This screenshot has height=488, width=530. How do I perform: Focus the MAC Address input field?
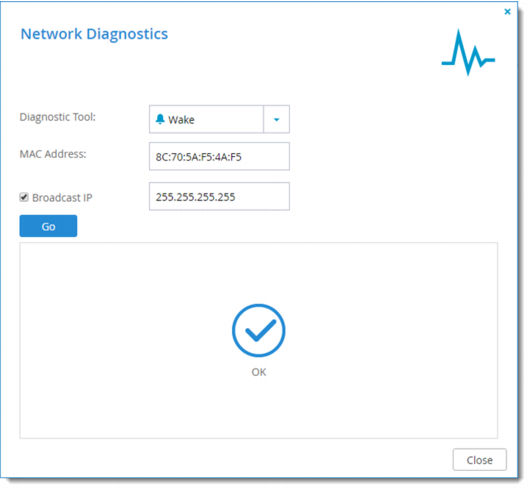(219, 156)
